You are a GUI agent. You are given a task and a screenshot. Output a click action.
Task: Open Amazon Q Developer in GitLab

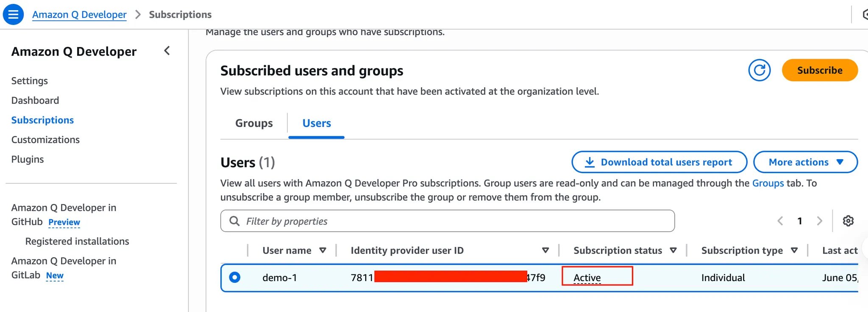64,268
